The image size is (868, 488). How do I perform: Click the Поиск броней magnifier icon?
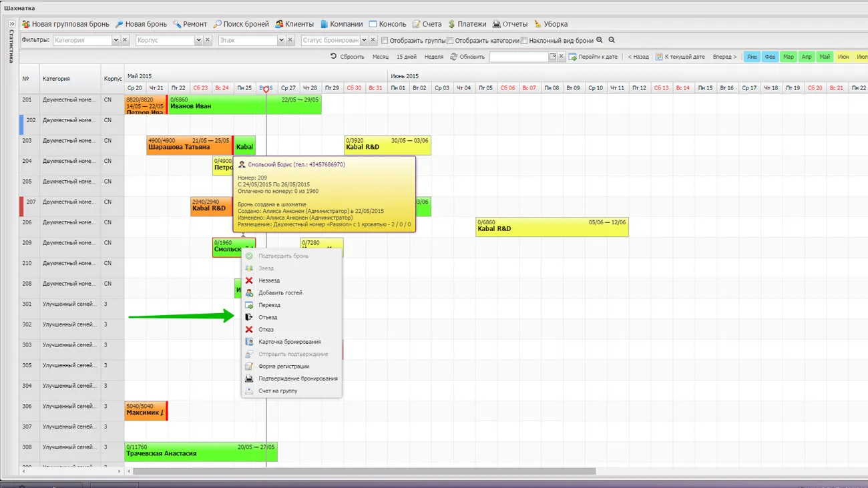pos(218,24)
